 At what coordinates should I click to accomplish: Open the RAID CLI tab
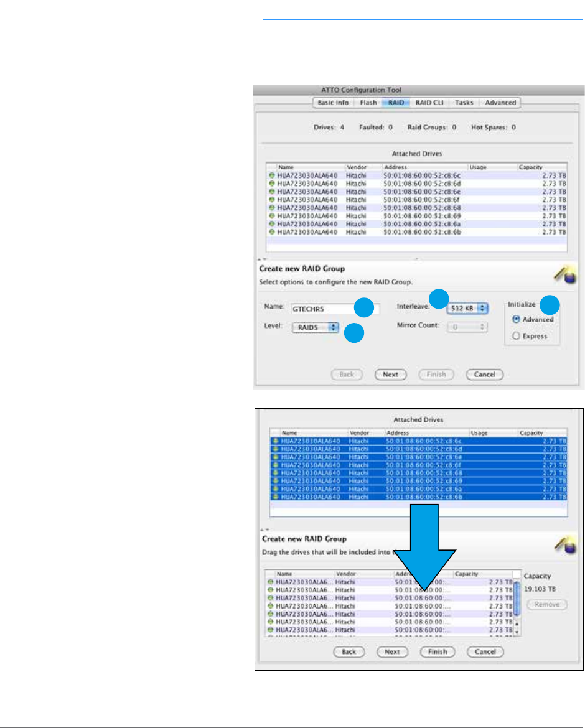point(429,103)
